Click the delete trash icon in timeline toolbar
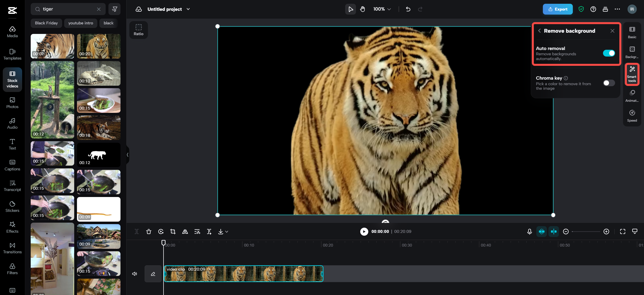 point(149,231)
